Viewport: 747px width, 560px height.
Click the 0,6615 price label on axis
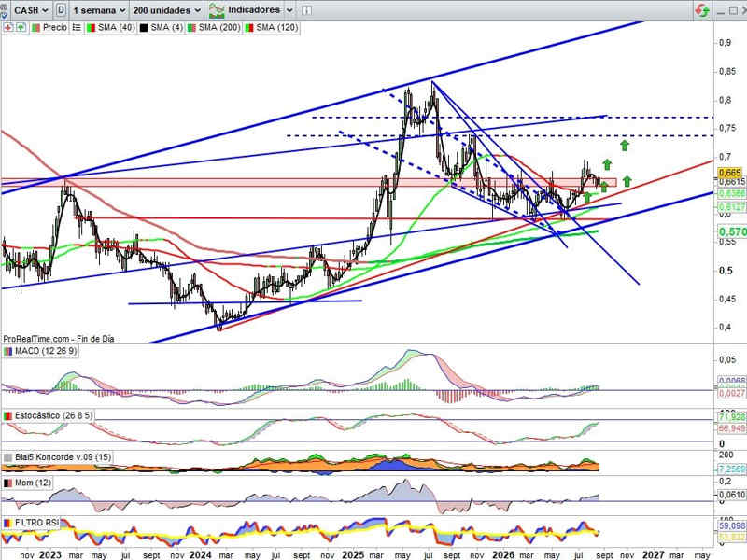732,182
